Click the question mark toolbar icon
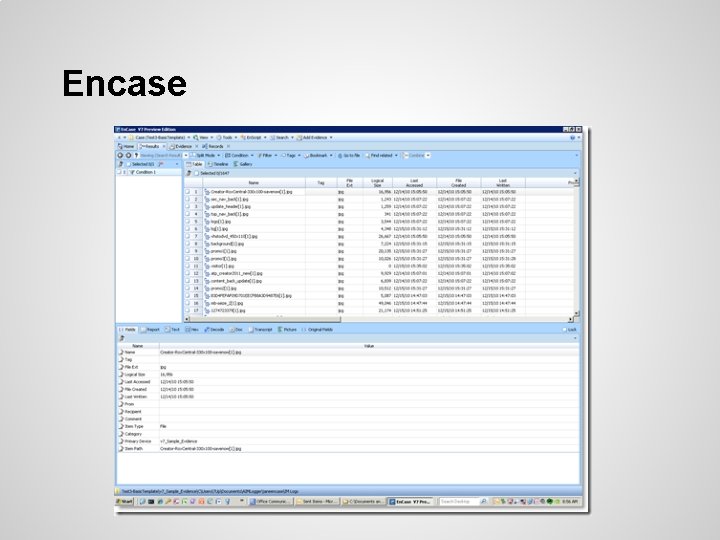The image size is (720, 540). [136, 156]
